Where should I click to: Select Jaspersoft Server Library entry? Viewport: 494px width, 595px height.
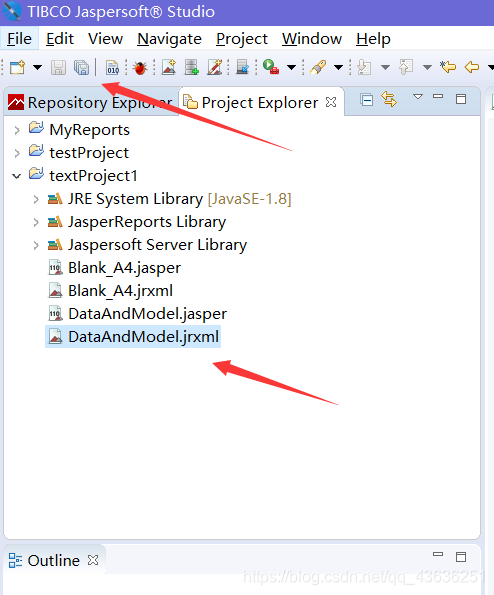157,245
